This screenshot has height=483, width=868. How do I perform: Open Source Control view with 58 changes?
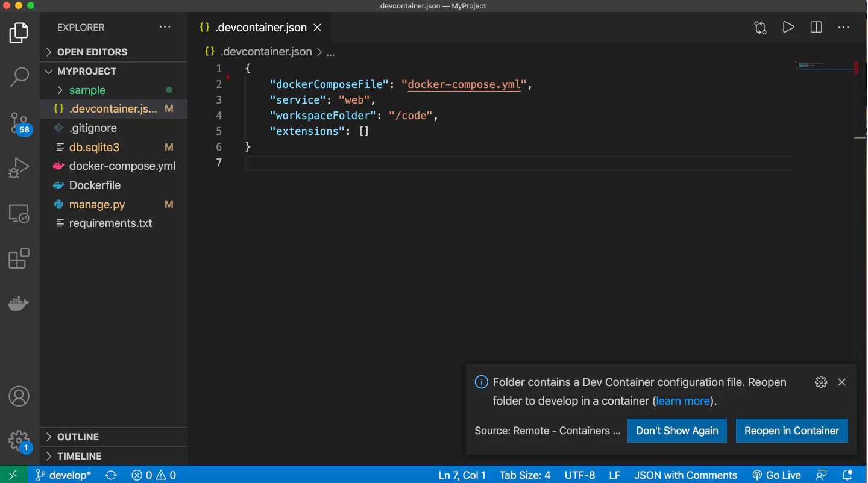click(19, 123)
